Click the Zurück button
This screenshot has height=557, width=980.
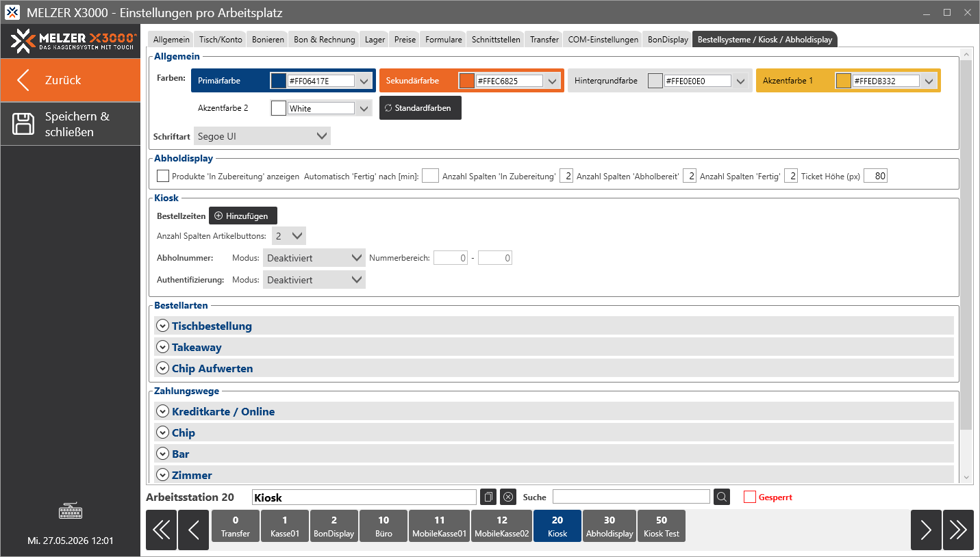tap(70, 80)
